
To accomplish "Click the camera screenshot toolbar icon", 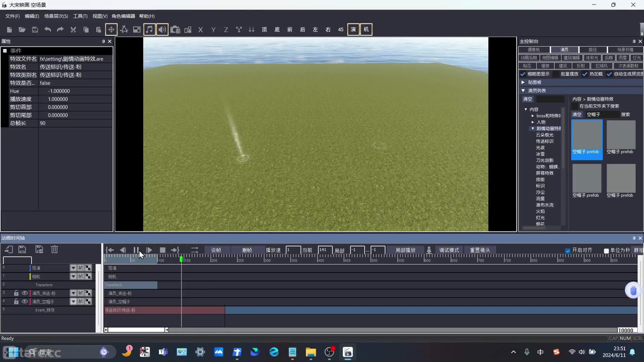I will [x=175, y=30].
